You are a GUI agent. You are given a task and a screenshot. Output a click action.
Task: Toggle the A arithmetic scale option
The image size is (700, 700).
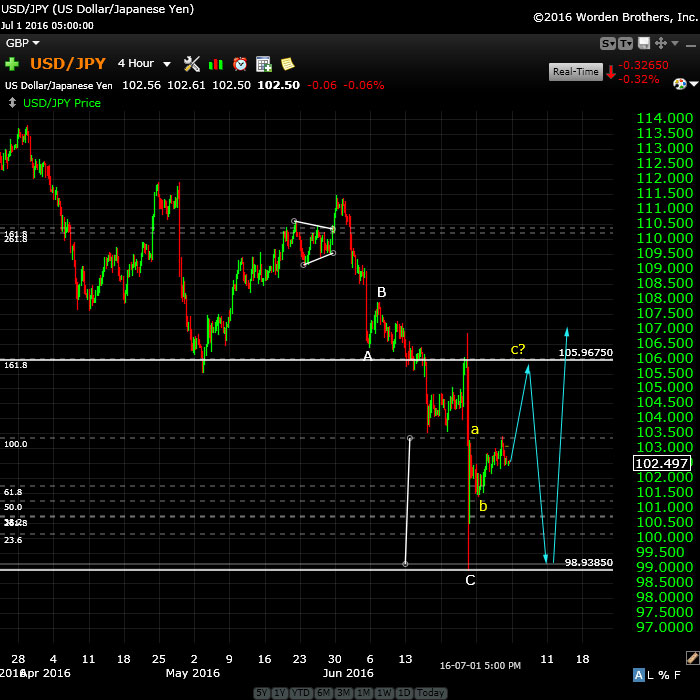[x=639, y=675]
